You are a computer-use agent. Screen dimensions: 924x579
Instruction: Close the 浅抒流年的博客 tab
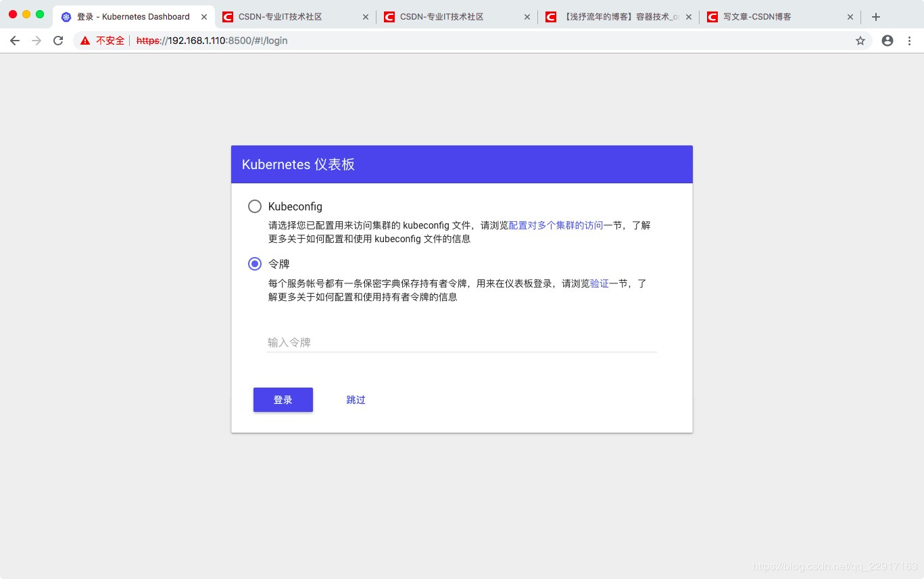pos(689,17)
